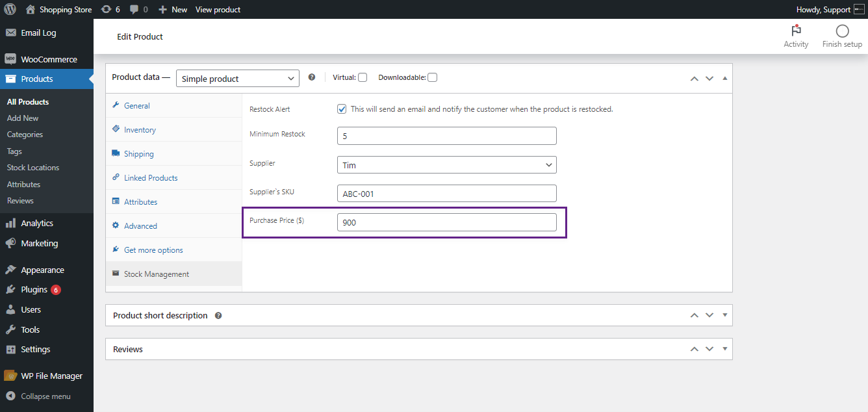Go to Add New product link

23,118
